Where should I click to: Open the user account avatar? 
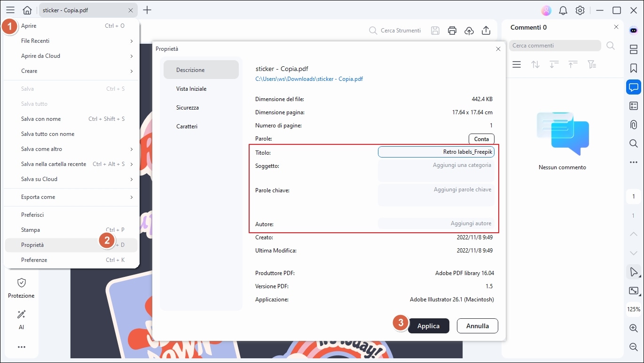tap(546, 10)
